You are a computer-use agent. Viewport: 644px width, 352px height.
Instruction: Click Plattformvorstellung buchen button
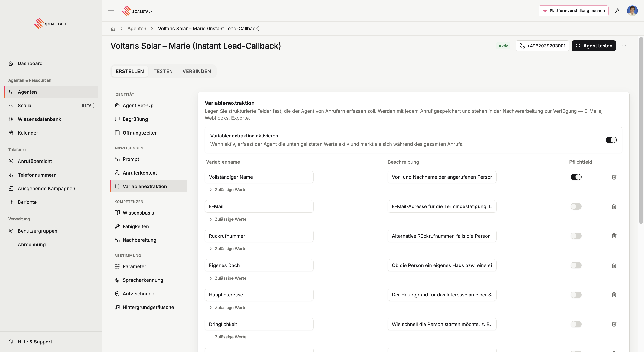tap(573, 11)
